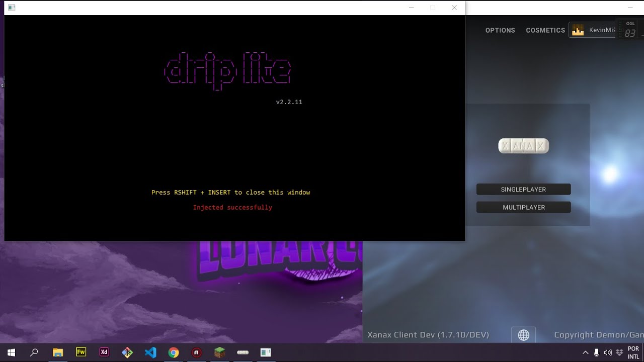
Task: Open Adobe Fireworks from taskbar
Action: coord(81,352)
